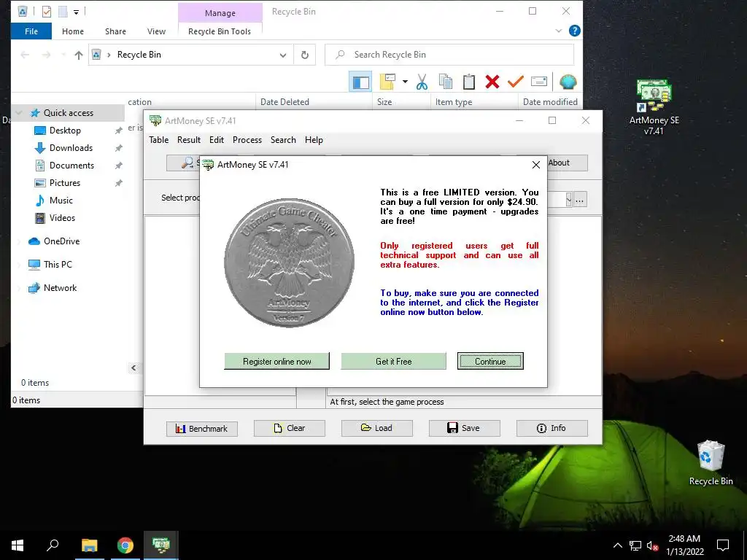Image resolution: width=747 pixels, height=560 pixels.
Task: Click the Load button in ArtMoney
Action: [x=377, y=428]
